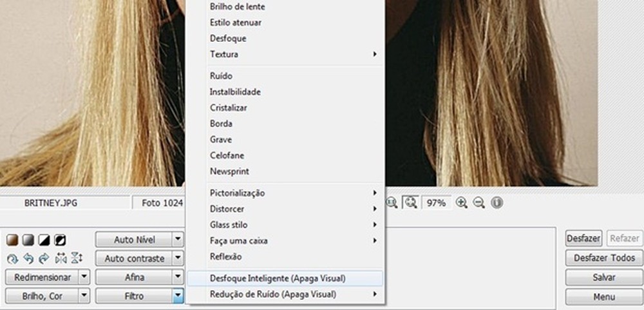644x310 pixels.
Task: Apply the negative invert icon
Action: pyautogui.click(x=60, y=240)
